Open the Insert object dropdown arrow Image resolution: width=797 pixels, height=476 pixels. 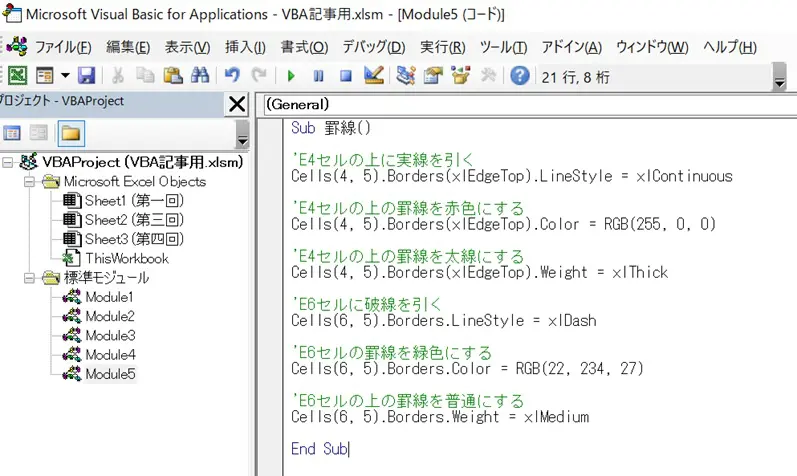pyautogui.click(x=65, y=76)
